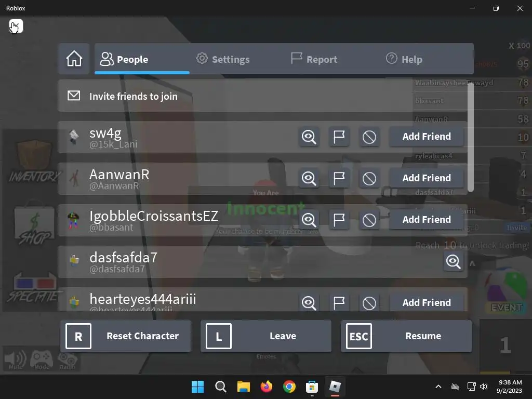Add sw4g as friend
This screenshot has height=399, width=532.
click(x=427, y=137)
